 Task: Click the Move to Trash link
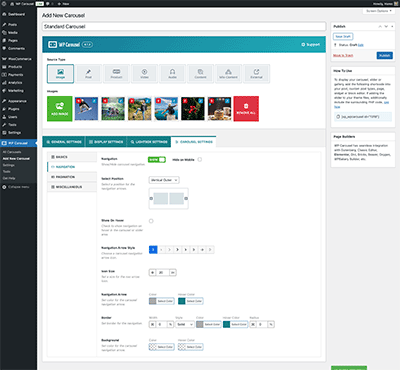(343, 55)
